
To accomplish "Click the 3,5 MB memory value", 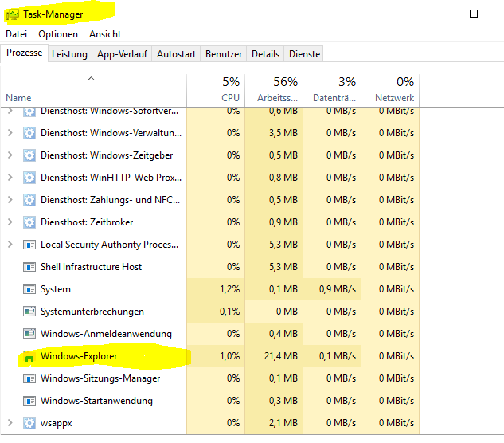I will (283, 133).
